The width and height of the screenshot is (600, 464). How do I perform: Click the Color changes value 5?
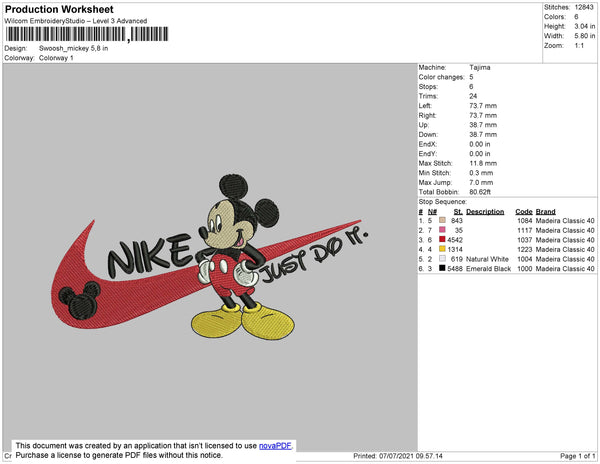click(x=471, y=77)
